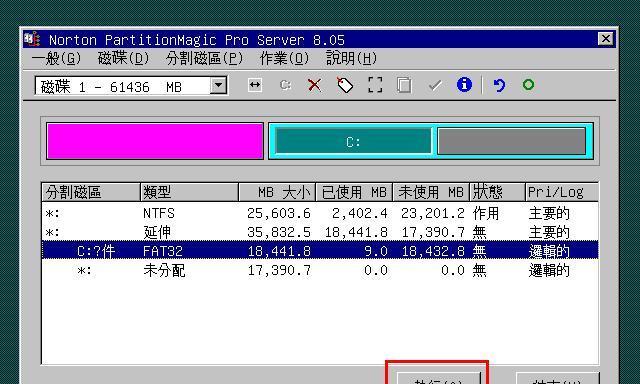Click the red X delete partition icon

point(314,85)
